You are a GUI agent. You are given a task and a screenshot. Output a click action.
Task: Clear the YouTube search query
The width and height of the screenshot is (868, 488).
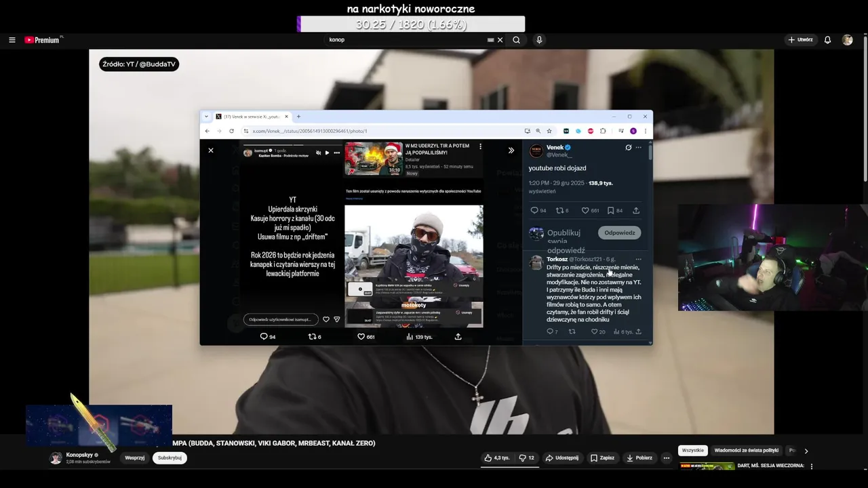tap(500, 40)
